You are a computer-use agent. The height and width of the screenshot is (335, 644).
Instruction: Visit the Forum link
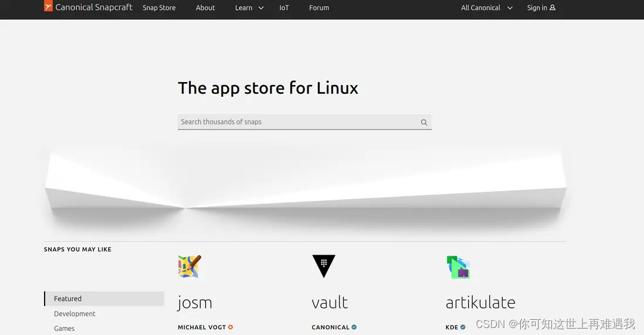(319, 8)
